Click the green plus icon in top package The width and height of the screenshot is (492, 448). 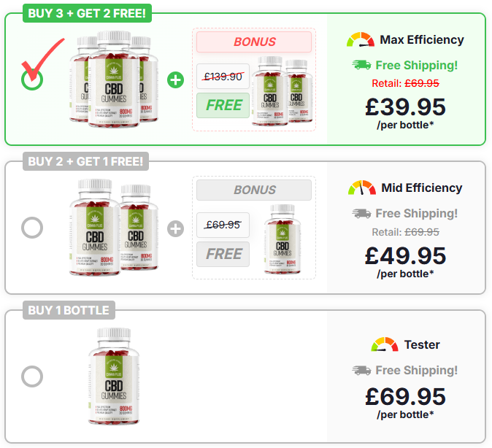click(x=175, y=80)
